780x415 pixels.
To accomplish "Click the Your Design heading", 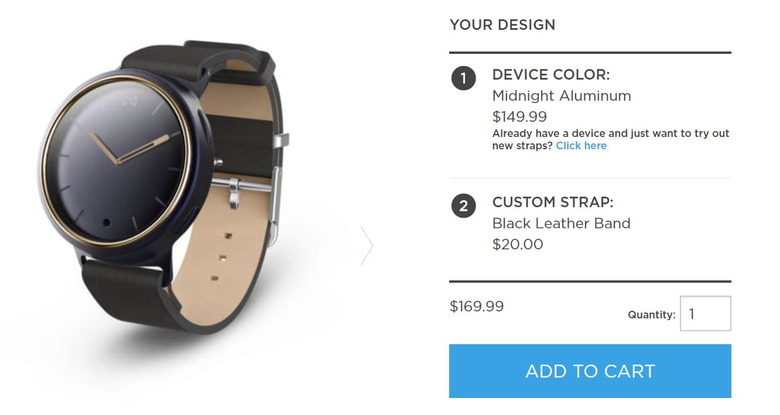I will coord(502,24).
